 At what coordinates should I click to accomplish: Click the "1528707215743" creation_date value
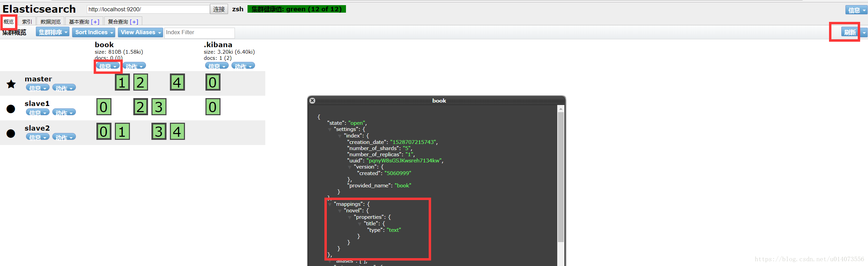[x=413, y=142]
